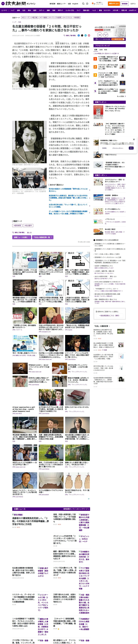Screen dimensions: 138x644
Task: Select the 記事 ranking tab
Action: coord(96,50)
